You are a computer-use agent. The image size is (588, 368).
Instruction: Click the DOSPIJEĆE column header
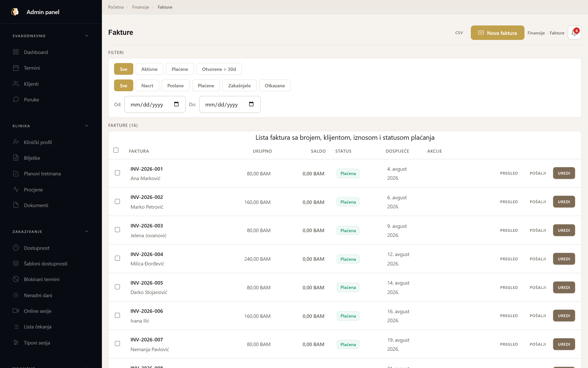point(397,151)
